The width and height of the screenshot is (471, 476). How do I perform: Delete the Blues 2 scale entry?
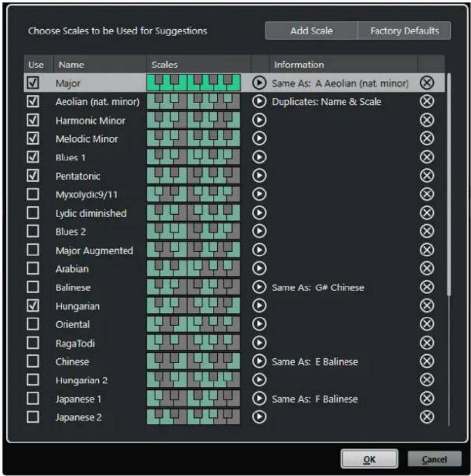point(427,232)
